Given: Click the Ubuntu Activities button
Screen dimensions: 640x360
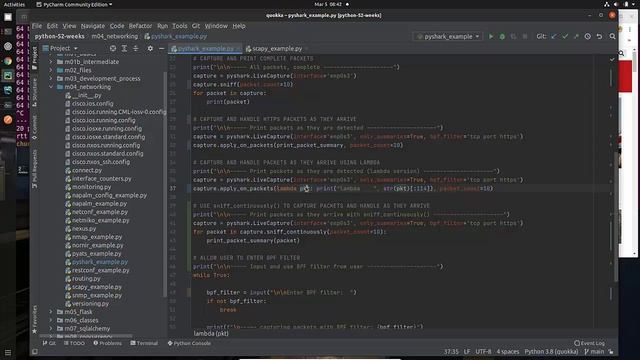Looking at the screenshot, I should 14,4.
